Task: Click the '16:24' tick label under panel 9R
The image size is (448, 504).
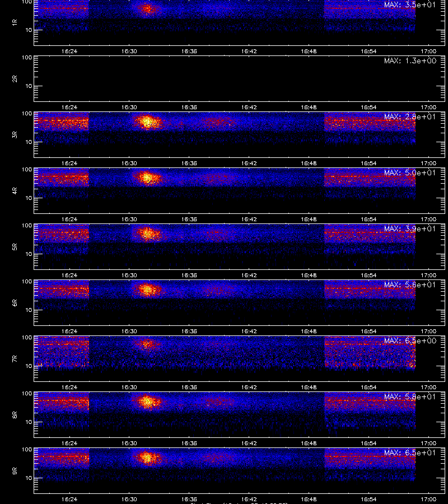Action: pyautogui.click(x=69, y=499)
